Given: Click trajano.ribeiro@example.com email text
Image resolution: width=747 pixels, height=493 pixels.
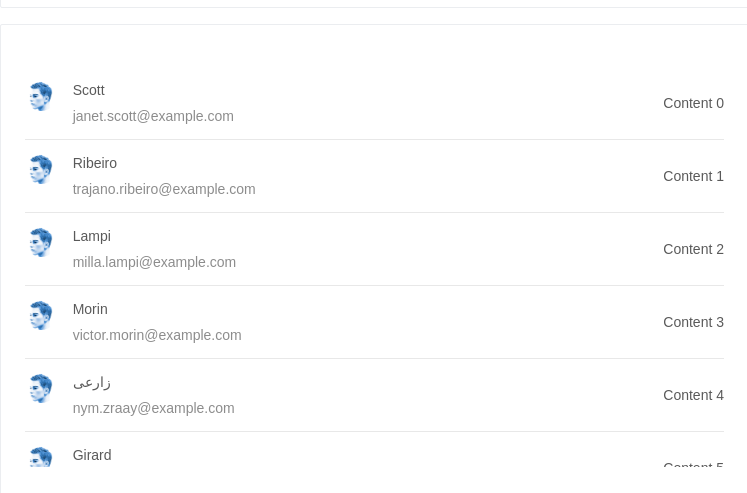Looking at the screenshot, I should [164, 189].
